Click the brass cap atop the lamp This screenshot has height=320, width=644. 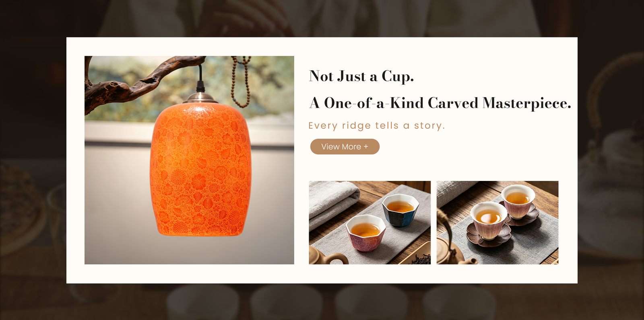[x=200, y=98]
